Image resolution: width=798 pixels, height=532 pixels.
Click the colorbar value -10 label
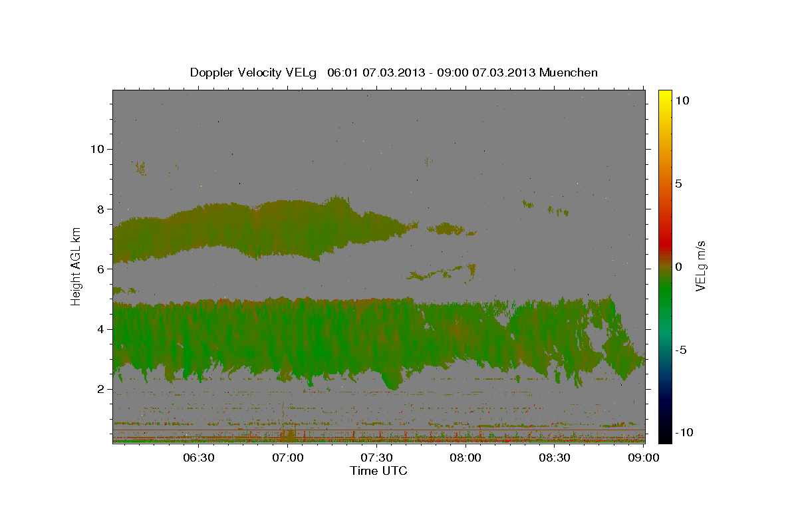click(684, 432)
